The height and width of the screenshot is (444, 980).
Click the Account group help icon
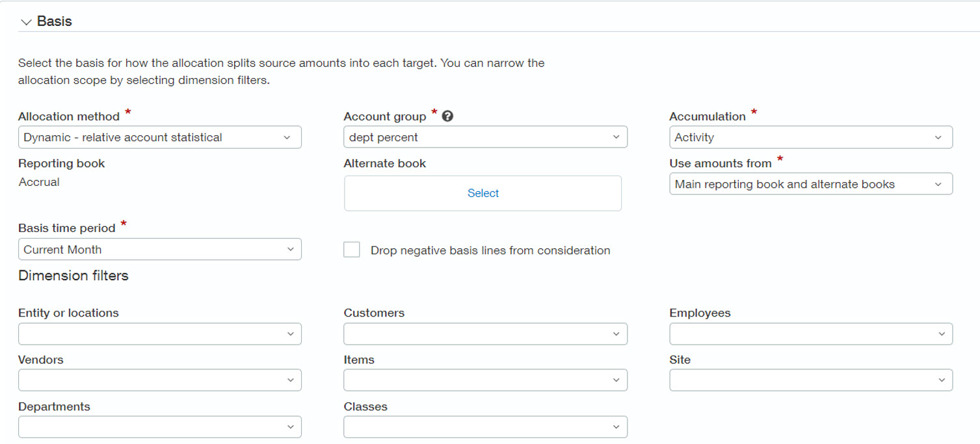pos(447,116)
